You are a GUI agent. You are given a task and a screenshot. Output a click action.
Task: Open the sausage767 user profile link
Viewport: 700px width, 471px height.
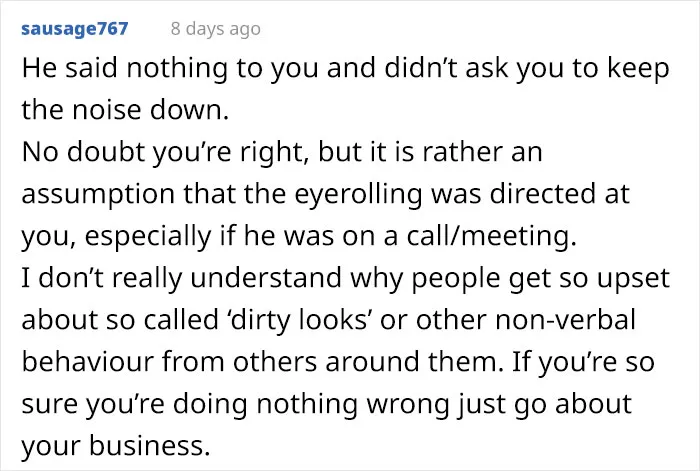75,29
